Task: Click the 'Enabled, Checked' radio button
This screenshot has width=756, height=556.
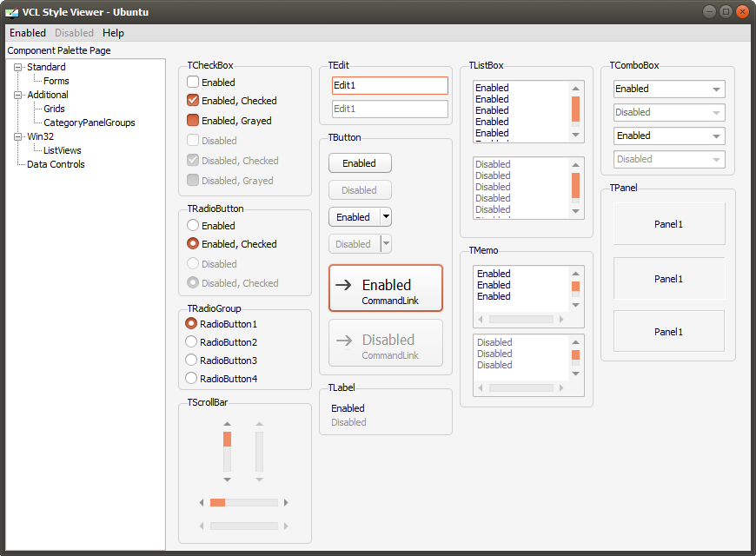Action: 193,243
